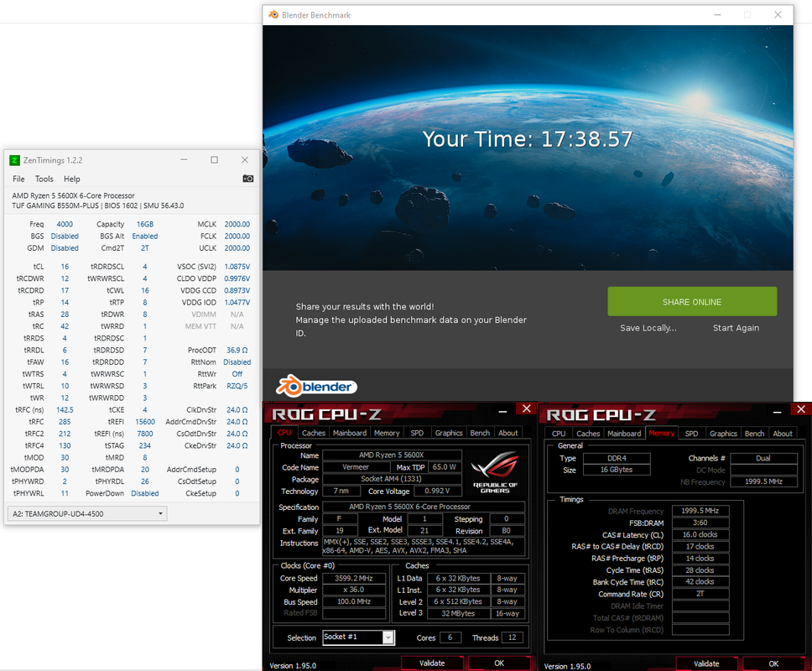
Task: Click the Republic of Gamers logo
Action: coord(495,471)
